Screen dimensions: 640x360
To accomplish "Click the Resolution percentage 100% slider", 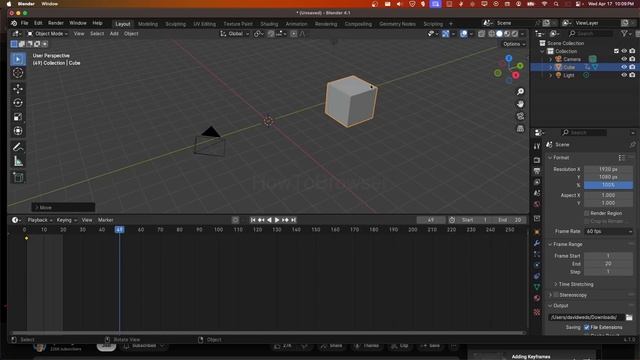I will (x=608, y=185).
